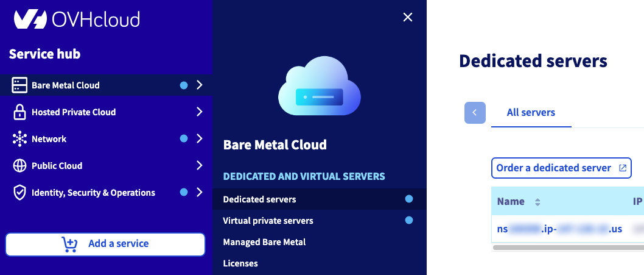Click the Bare Metal Cloud panel title

pos(275,145)
